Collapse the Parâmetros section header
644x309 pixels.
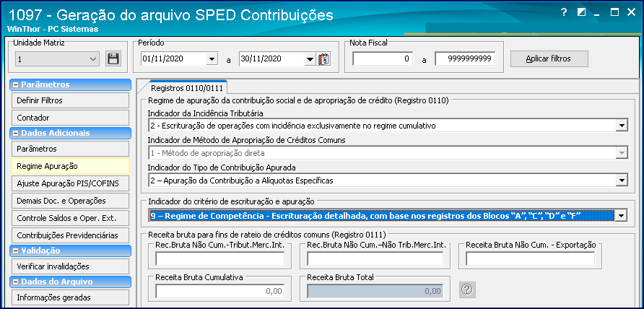tap(16, 84)
